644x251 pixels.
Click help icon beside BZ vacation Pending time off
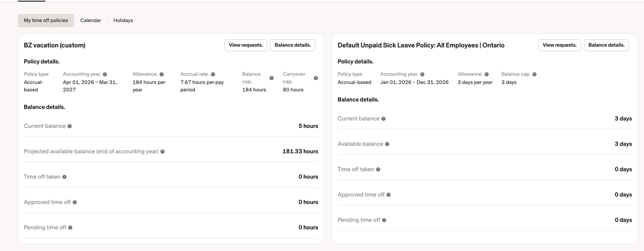(70, 227)
